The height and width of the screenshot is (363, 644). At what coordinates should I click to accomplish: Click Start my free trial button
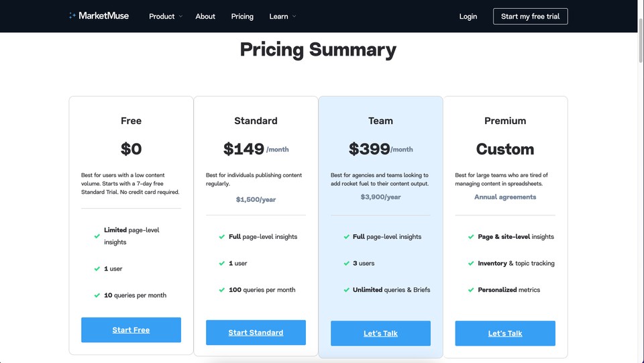click(530, 16)
